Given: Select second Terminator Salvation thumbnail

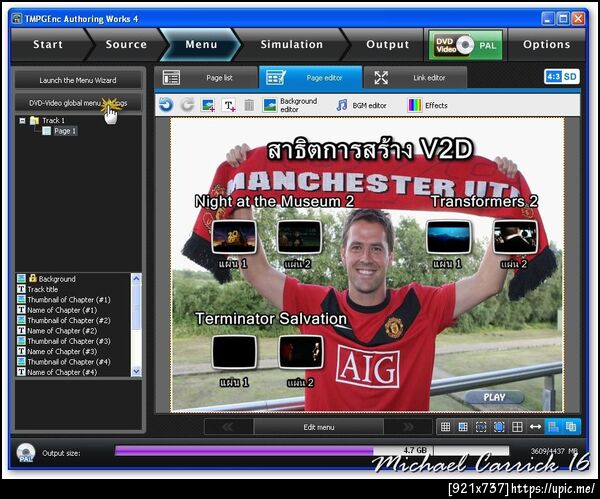Looking at the screenshot, I should [301, 352].
